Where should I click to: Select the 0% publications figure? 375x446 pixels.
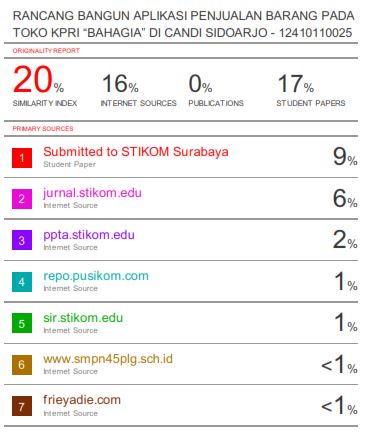coord(200,83)
